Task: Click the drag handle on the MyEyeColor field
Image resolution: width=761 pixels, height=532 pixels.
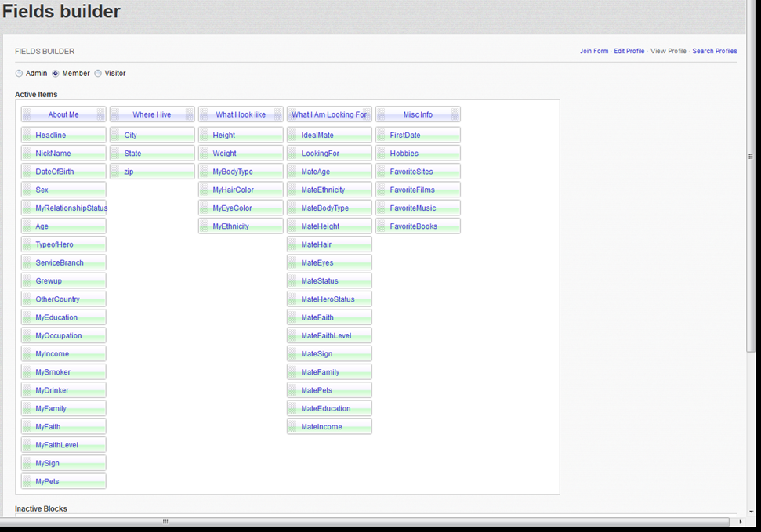Action: coord(205,208)
